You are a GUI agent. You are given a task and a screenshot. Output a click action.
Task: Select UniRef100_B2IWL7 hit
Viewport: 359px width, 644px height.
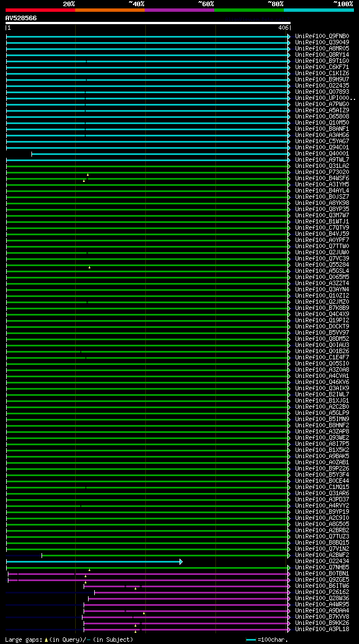click(x=322, y=394)
